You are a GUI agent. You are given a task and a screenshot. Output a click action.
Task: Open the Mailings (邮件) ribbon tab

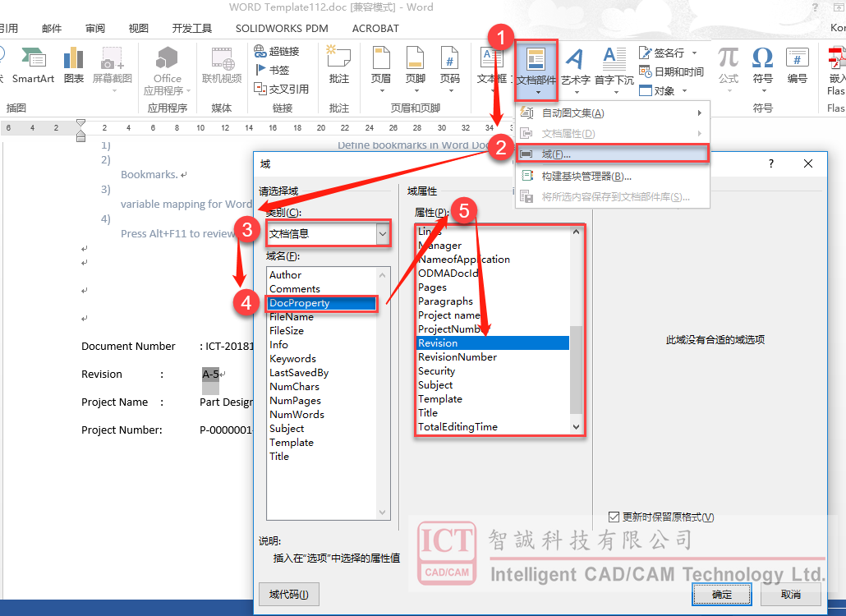point(52,28)
